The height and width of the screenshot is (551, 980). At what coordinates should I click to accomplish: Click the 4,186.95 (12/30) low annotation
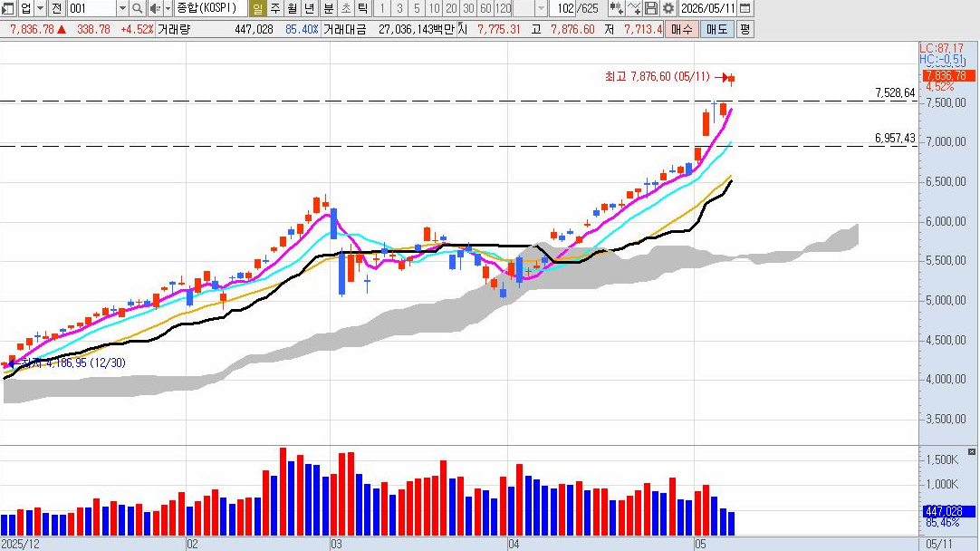86,362
